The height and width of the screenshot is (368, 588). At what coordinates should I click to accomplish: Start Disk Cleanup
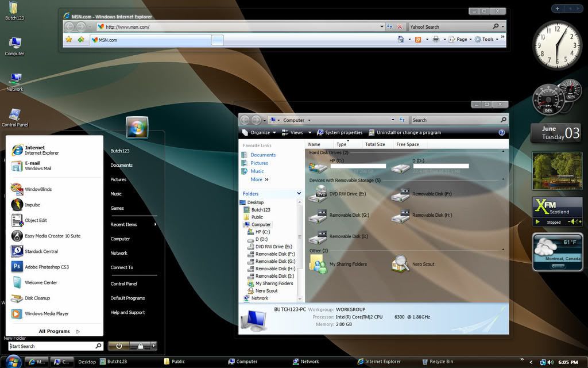[x=30, y=298]
